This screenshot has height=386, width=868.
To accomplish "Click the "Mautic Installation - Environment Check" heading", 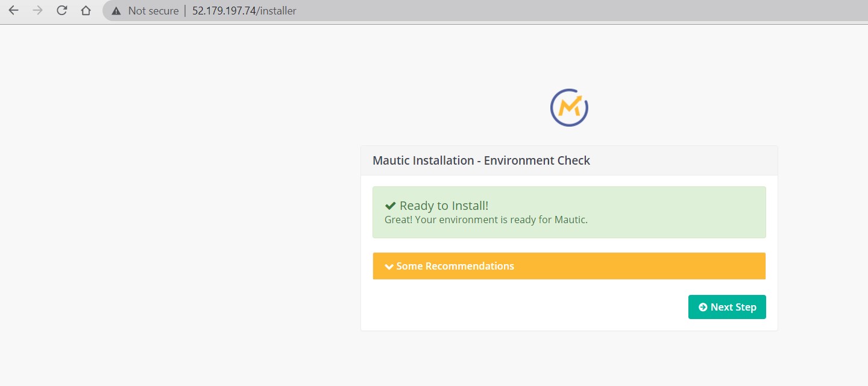I will (481, 160).
